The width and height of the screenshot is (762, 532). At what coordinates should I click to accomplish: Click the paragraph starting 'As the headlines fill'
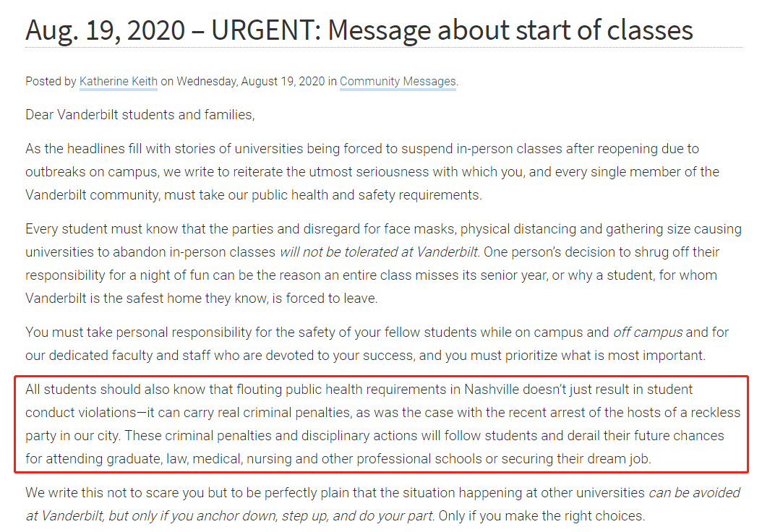click(x=372, y=172)
